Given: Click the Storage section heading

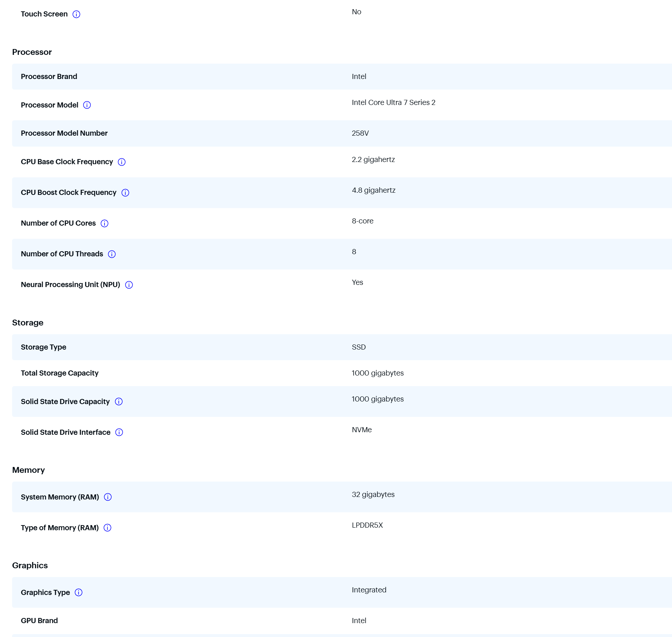Looking at the screenshot, I should tap(28, 323).
